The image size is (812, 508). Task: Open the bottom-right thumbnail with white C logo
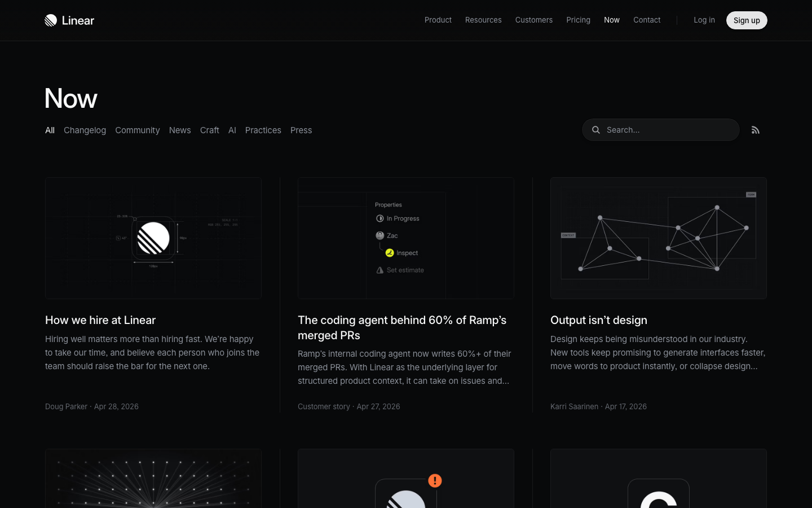[x=659, y=479]
